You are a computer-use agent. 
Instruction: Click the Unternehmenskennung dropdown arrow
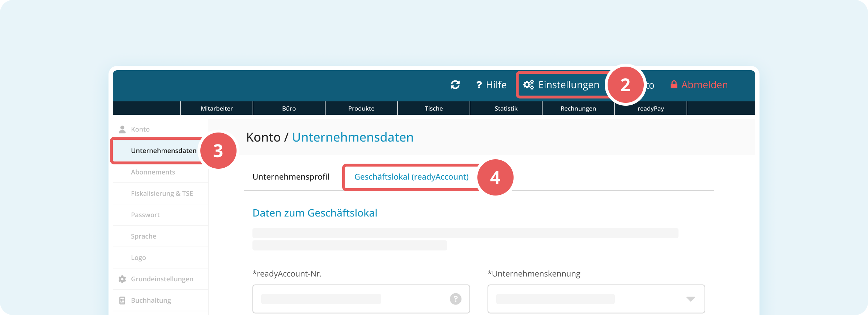coord(690,299)
